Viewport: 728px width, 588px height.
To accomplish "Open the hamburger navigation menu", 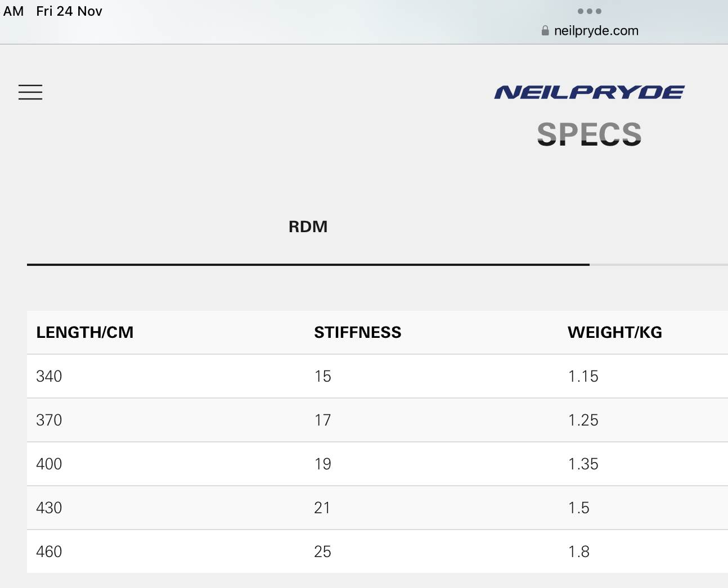I will 30,92.
